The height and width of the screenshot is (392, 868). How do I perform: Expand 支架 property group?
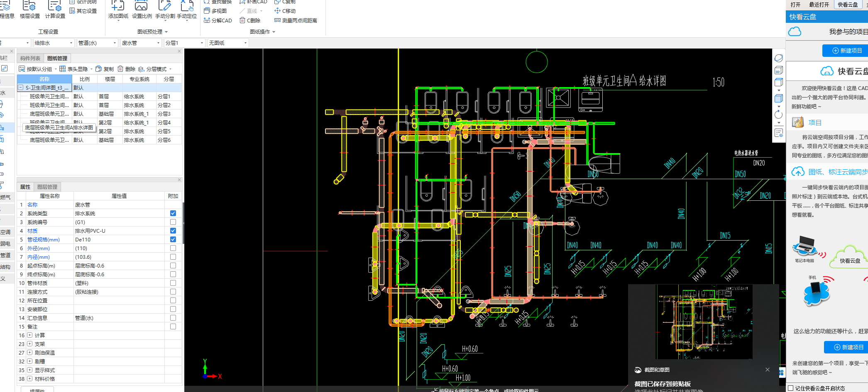click(29, 344)
